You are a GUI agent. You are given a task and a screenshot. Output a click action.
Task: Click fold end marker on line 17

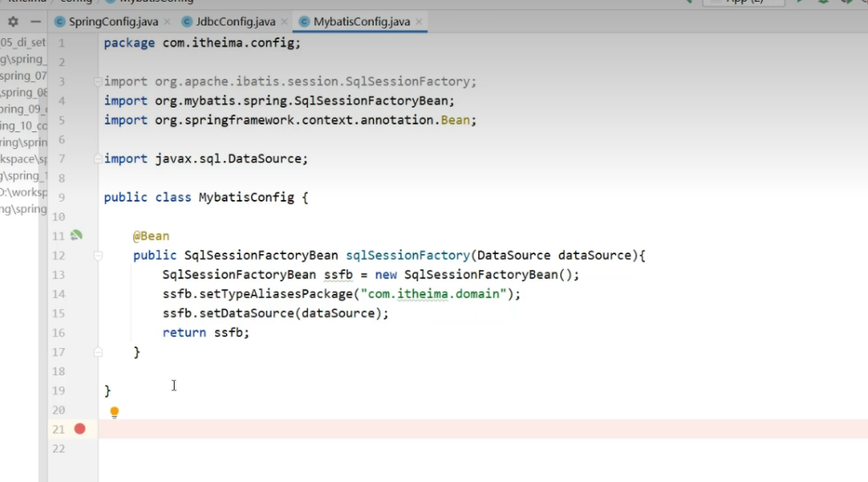98,352
